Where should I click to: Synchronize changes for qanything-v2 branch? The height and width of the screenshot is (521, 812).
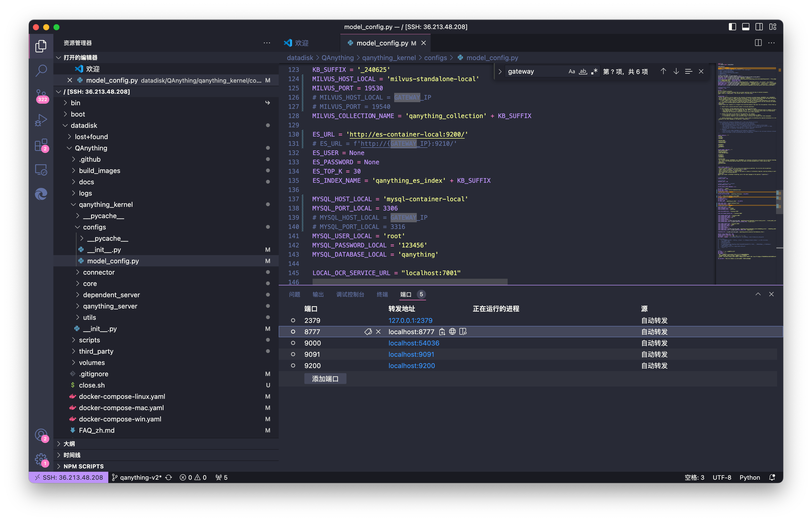pos(168,477)
